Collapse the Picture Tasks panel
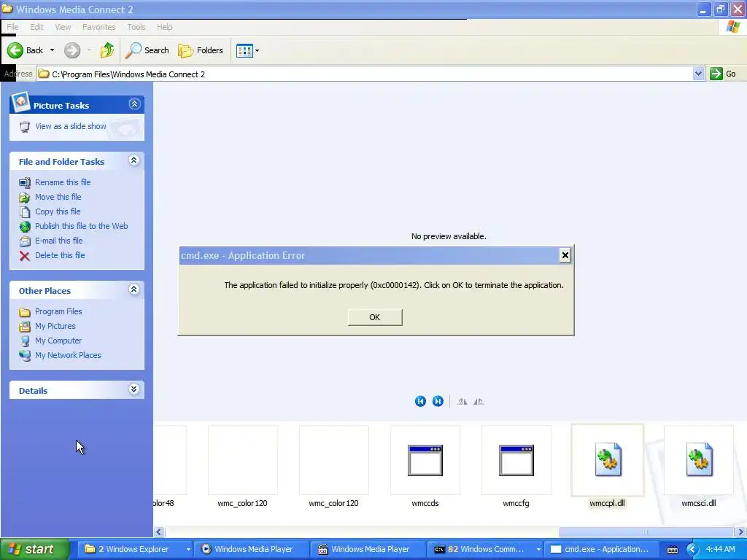This screenshot has width=747, height=560. (135, 104)
